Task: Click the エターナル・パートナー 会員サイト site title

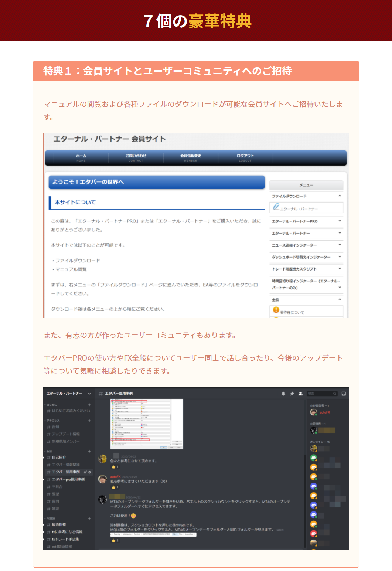Action: coord(109,139)
